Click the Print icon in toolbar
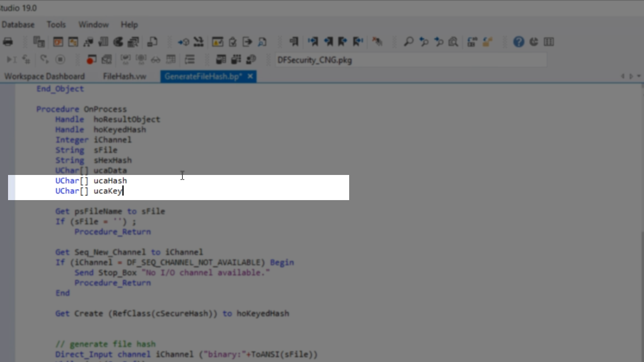 [8, 42]
